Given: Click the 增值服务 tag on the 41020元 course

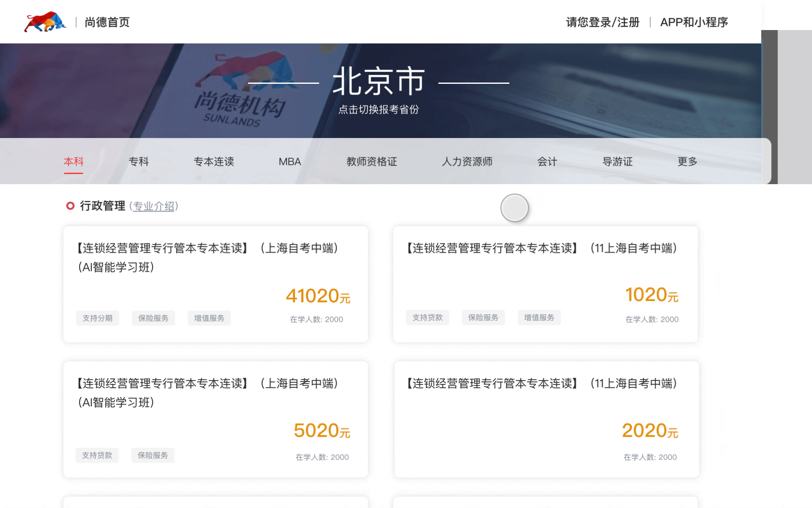Looking at the screenshot, I should tap(209, 318).
